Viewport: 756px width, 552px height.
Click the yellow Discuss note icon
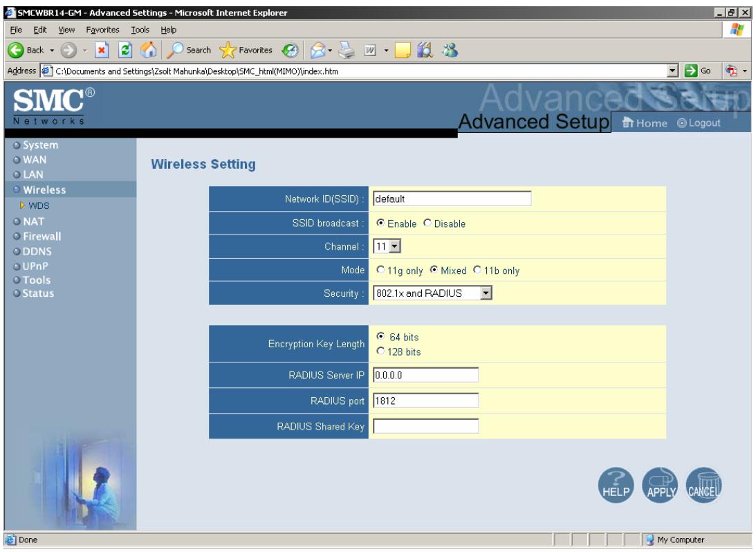pyautogui.click(x=403, y=50)
